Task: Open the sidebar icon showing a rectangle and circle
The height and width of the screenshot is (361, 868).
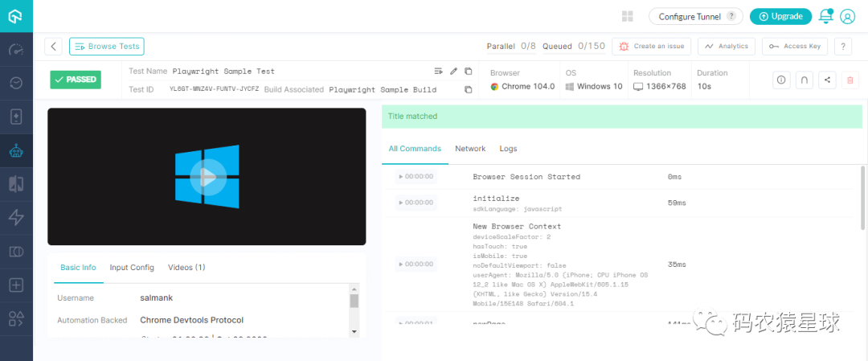Action: tap(16, 252)
